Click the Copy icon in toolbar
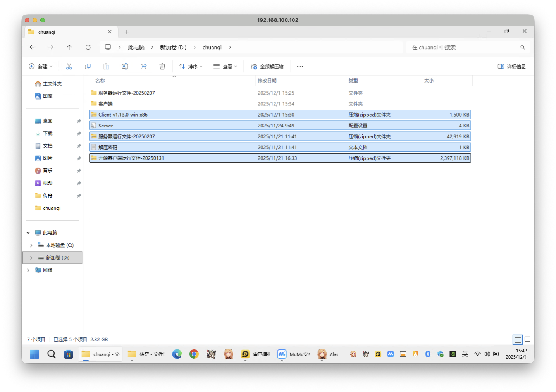The height and width of the screenshot is (392, 556). [88, 67]
